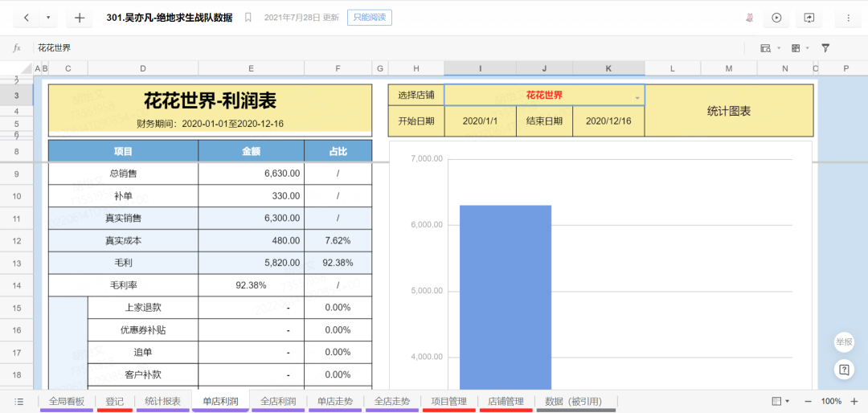Image resolution: width=868 pixels, height=413 pixels.
Task: Click the 占比 table header
Action: pyautogui.click(x=338, y=151)
